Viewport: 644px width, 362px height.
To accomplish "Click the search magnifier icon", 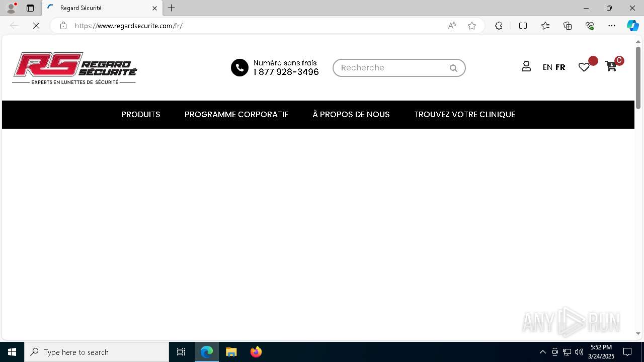I will pos(453,68).
